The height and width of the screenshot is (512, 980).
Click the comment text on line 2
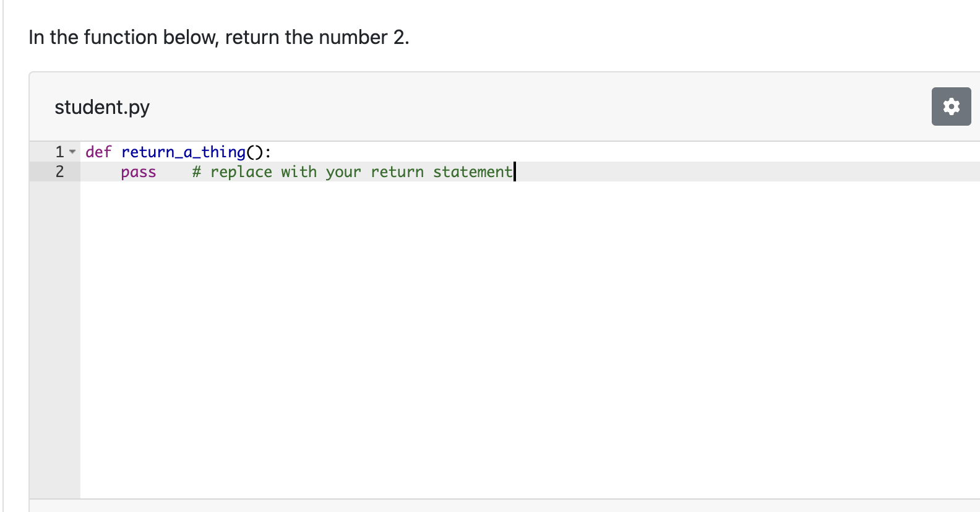click(x=353, y=172)
